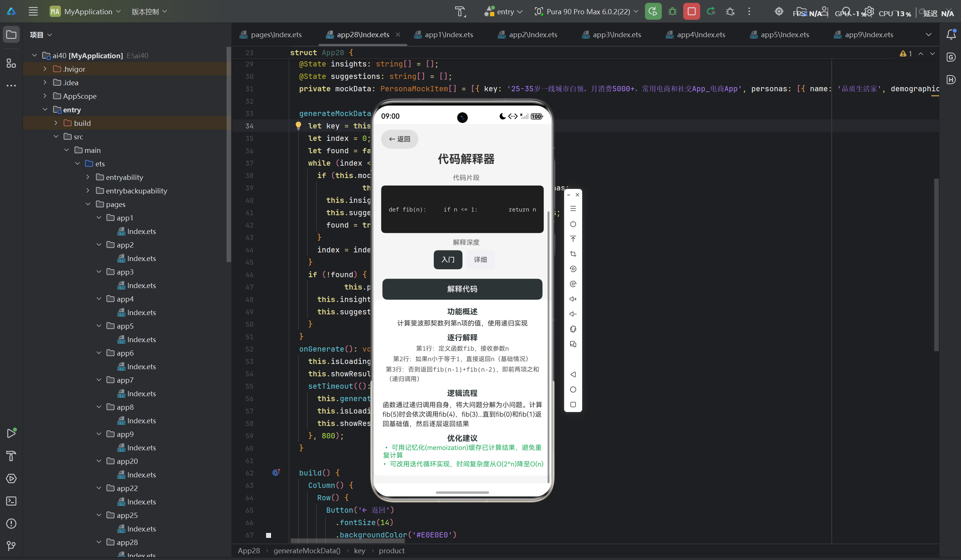Click generateMockData() in the breadcrumb bar

[307, 551]
